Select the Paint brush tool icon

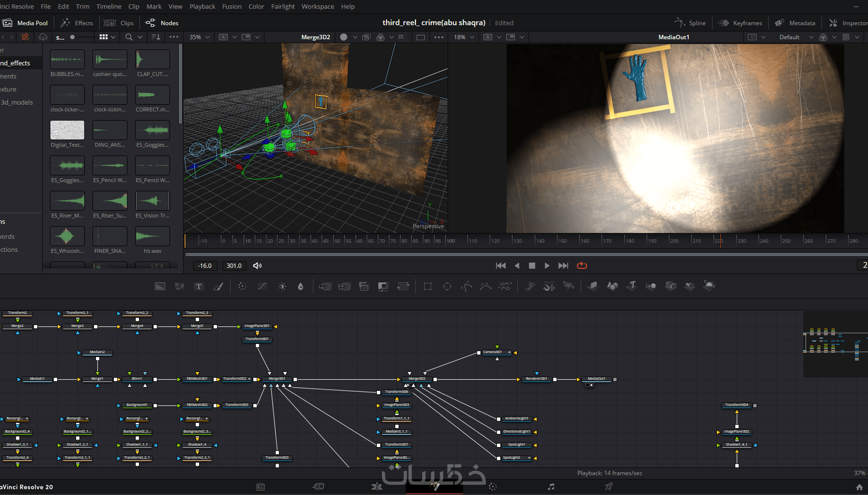[x=218, y=286]
